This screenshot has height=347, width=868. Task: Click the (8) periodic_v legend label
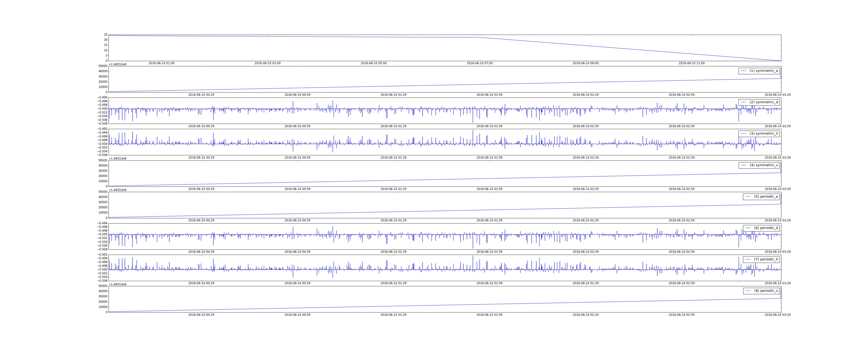click(x=766, y=291)
